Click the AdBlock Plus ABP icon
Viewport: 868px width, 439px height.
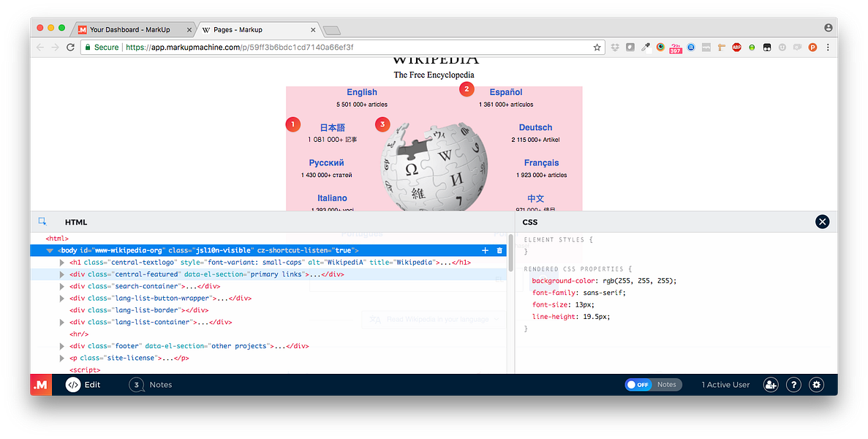(x=736, y=47)
